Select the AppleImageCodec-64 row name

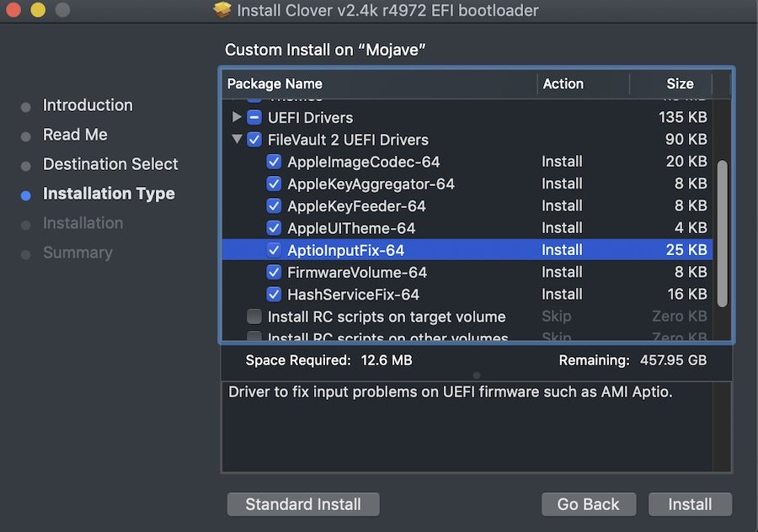pyautogui.click(x=364, y=162)
